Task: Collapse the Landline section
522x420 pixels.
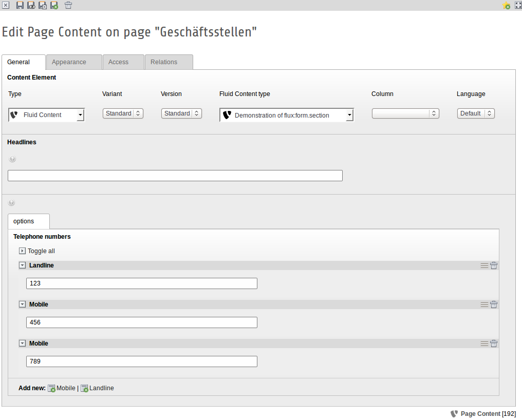Action: click(22, 265)
